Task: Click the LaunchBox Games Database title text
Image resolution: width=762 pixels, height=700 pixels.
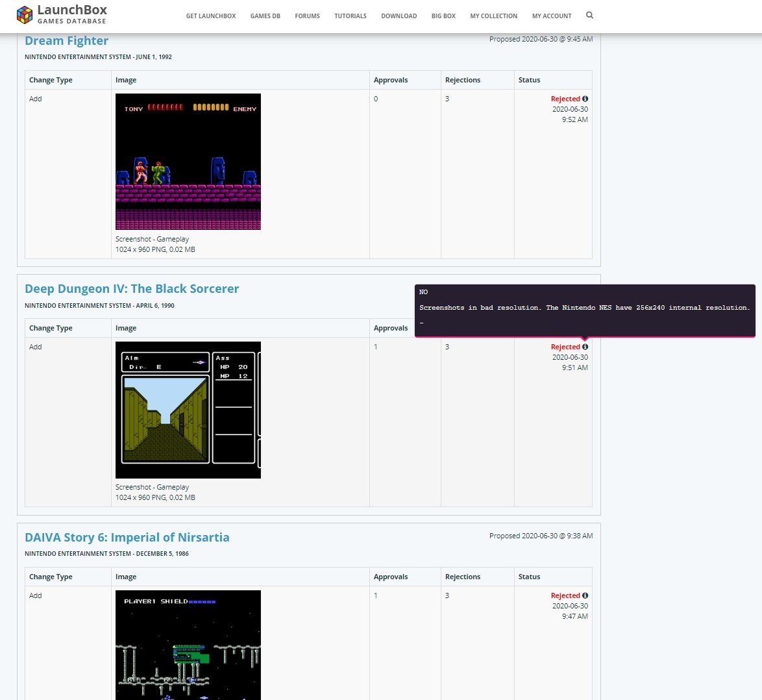Action: (x=72, y=14)
